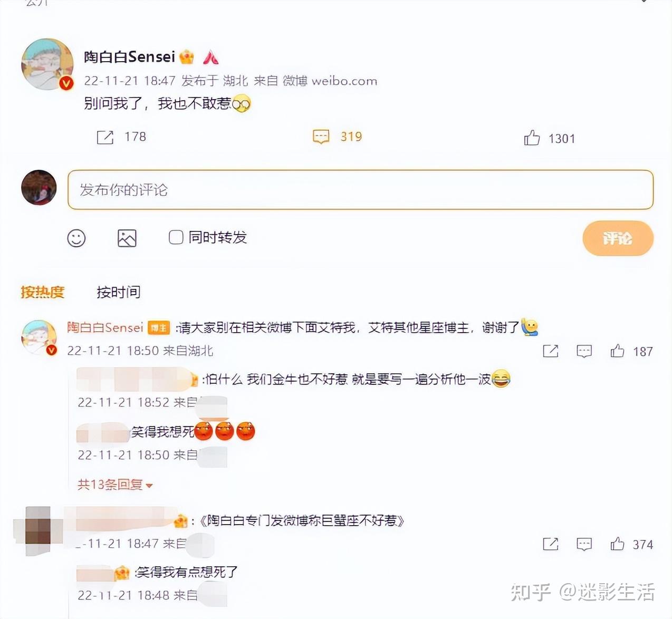The height and width of the screenshot is (619, 672).
Task: Click 陶白白Sensei name in the first comment
Action: pyautogui.click(x=105, y=327)
